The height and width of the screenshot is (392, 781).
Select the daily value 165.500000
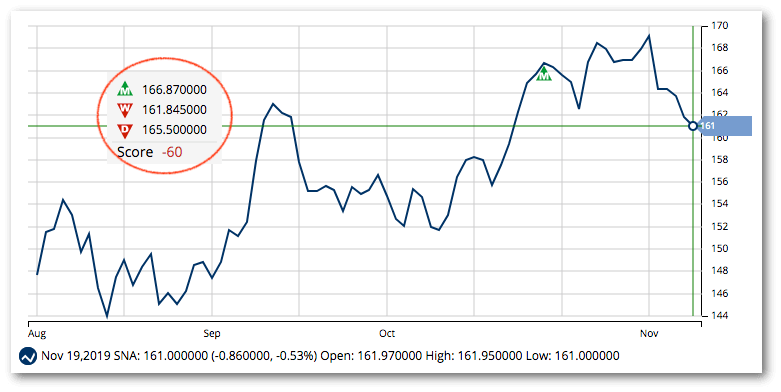(x=174, y=130)
